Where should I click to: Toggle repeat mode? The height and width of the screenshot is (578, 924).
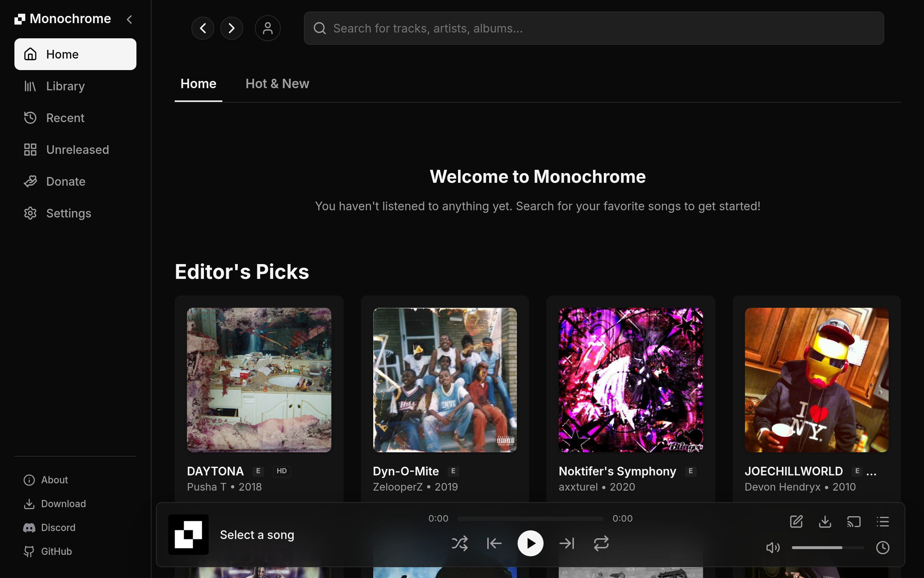(601, 543)
